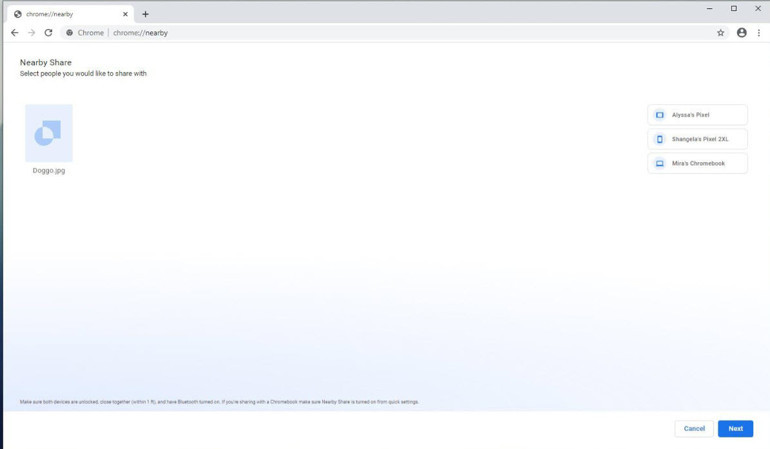
Task: Close the Chrome browser window
Action: tap(757, 8)
